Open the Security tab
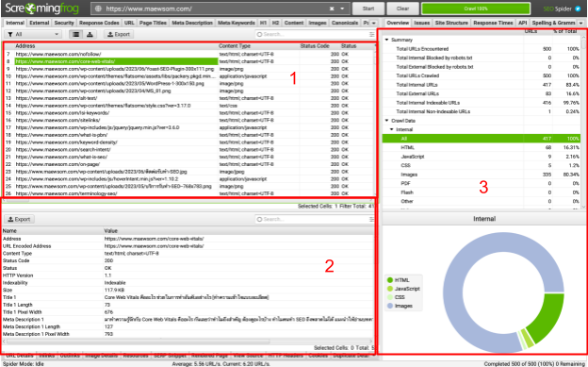This screenshot has width=588, height=367. (x=64, y=23)
